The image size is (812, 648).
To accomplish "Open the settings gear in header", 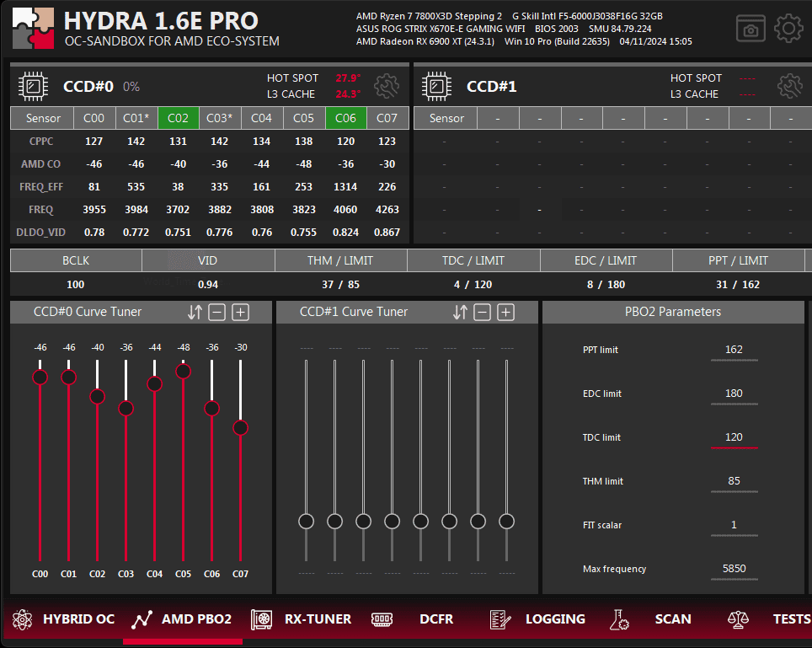I will (x=788, y=28).
